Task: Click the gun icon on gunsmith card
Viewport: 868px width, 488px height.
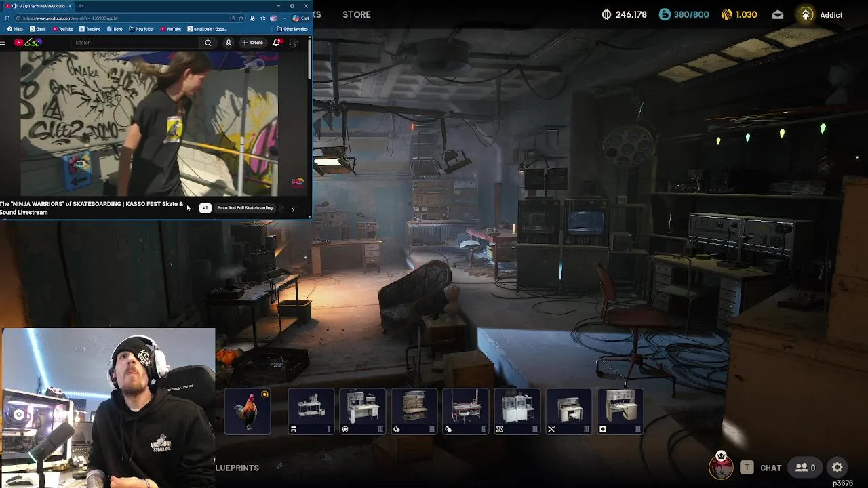Action: [x=397, y=429]
